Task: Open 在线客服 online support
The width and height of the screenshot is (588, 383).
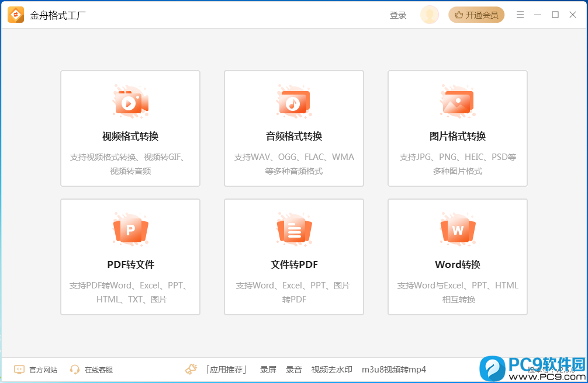Action: [99, 370]
